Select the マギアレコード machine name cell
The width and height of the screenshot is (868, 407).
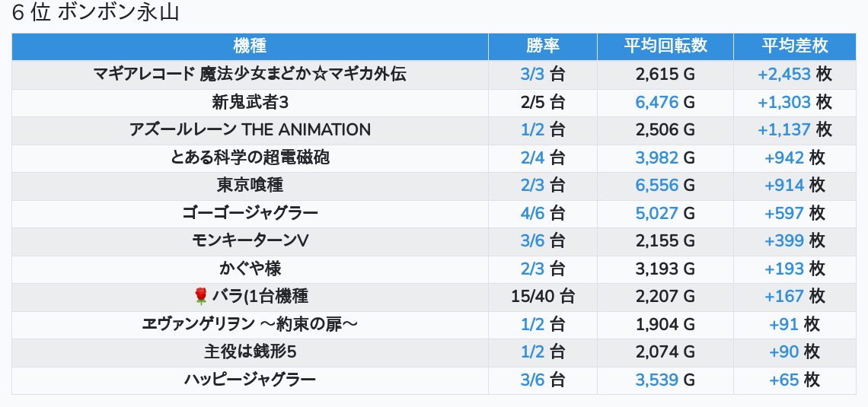point(250,75)
